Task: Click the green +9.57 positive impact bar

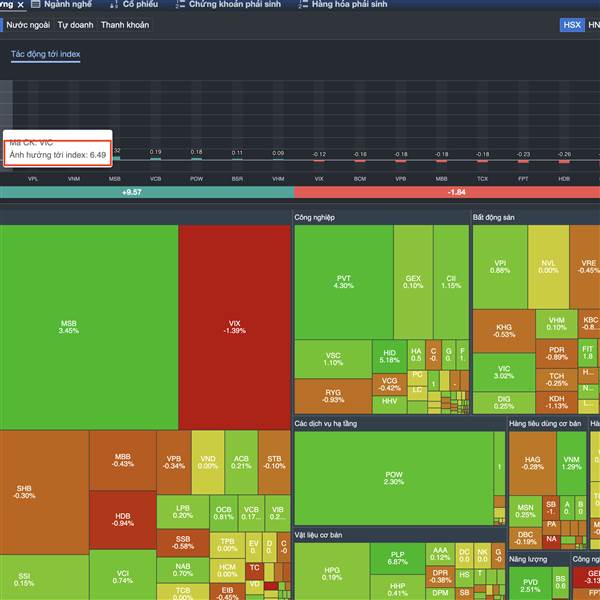Action: click(x=147, y=192)
